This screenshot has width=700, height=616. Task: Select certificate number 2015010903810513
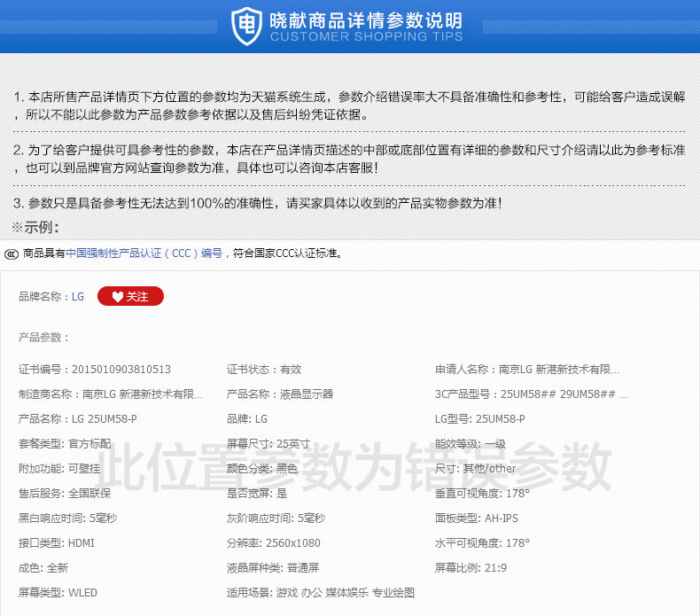tap(121, 370)
